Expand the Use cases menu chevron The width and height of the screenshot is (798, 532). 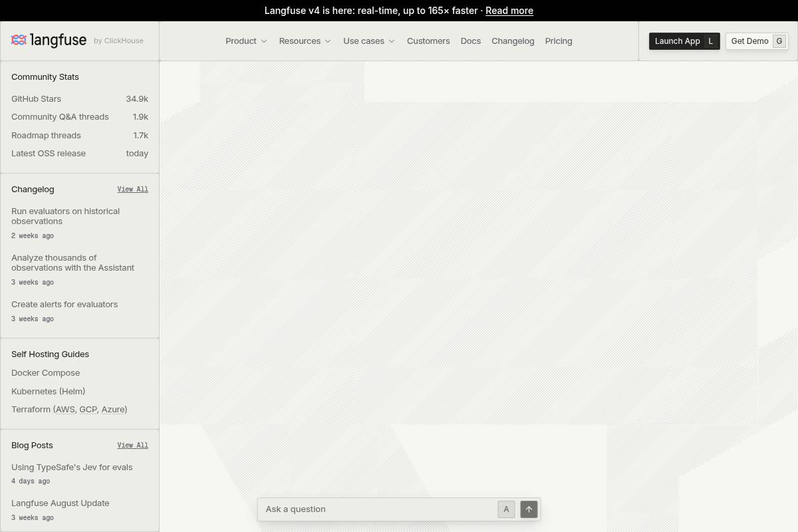pyautogui.click(x=392, y=41)
